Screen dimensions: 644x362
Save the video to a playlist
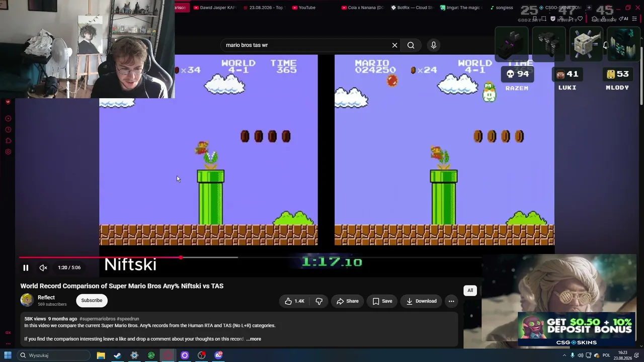point(382,301)
